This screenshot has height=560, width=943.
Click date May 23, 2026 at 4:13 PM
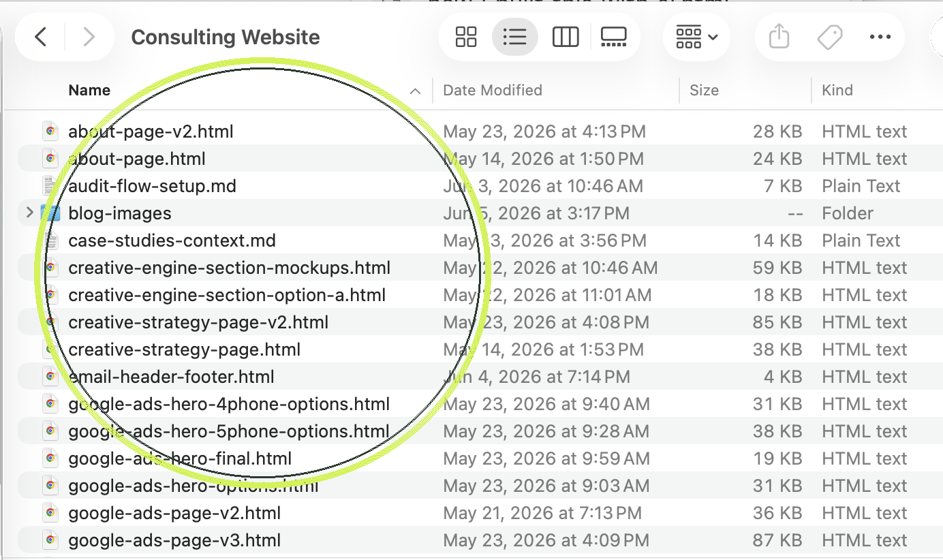click(x=544, y=131)
